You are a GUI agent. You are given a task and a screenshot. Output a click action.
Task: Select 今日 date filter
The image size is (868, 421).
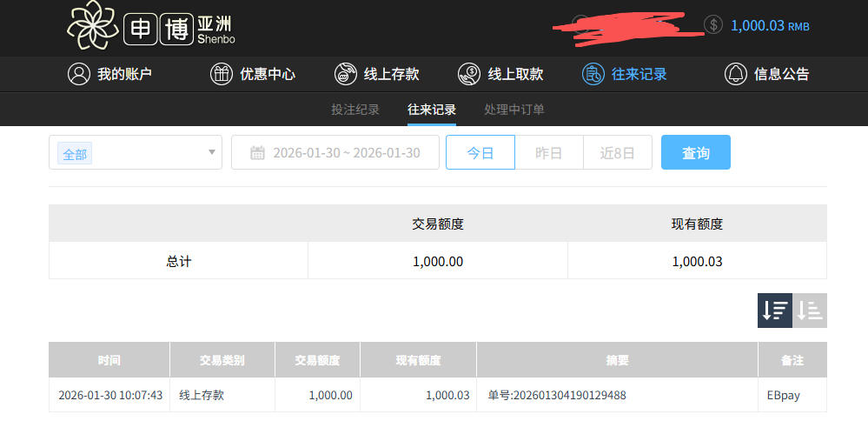(480, 152)
